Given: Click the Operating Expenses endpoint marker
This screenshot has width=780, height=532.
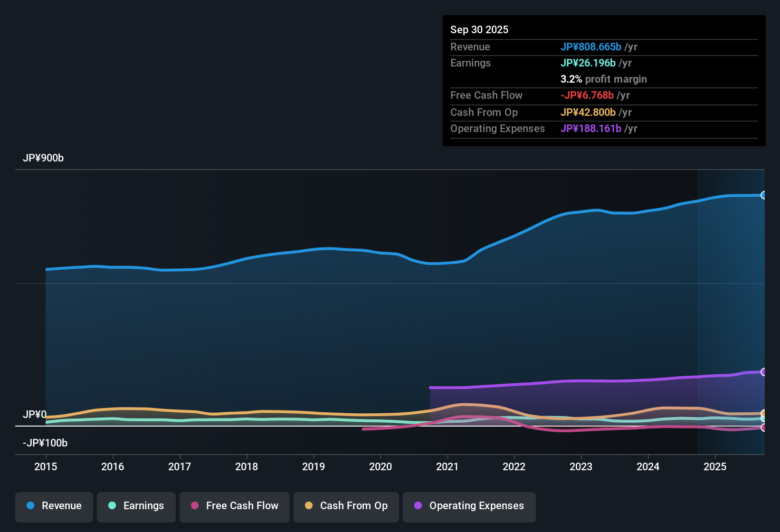Looking at the screenshot, I should pos(764,371).
